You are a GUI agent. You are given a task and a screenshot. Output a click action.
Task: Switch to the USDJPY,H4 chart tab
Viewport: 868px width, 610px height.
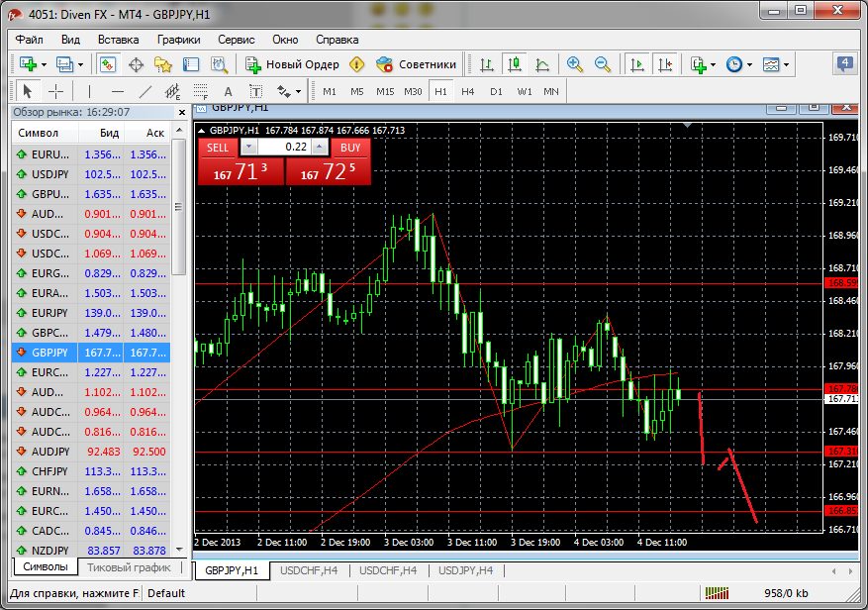tap(465, 570)
